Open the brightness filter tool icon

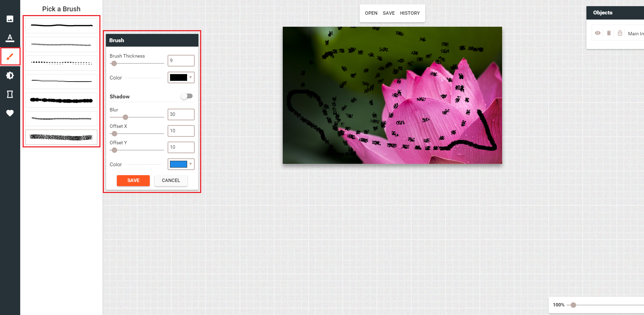10,75
